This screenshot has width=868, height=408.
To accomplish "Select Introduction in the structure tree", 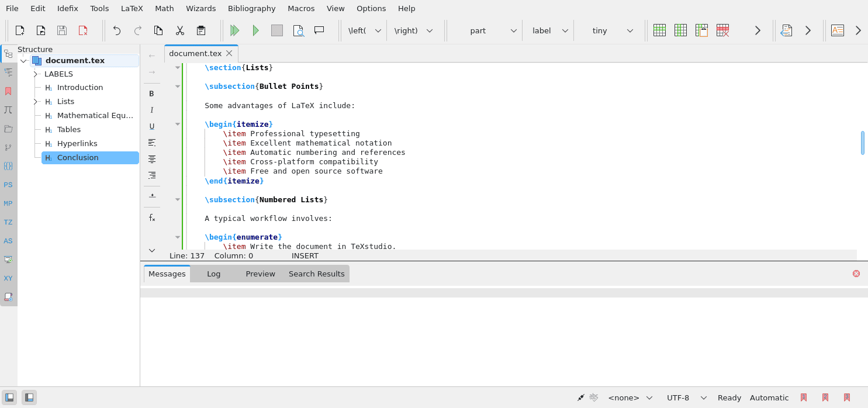I will pos(80,88).
